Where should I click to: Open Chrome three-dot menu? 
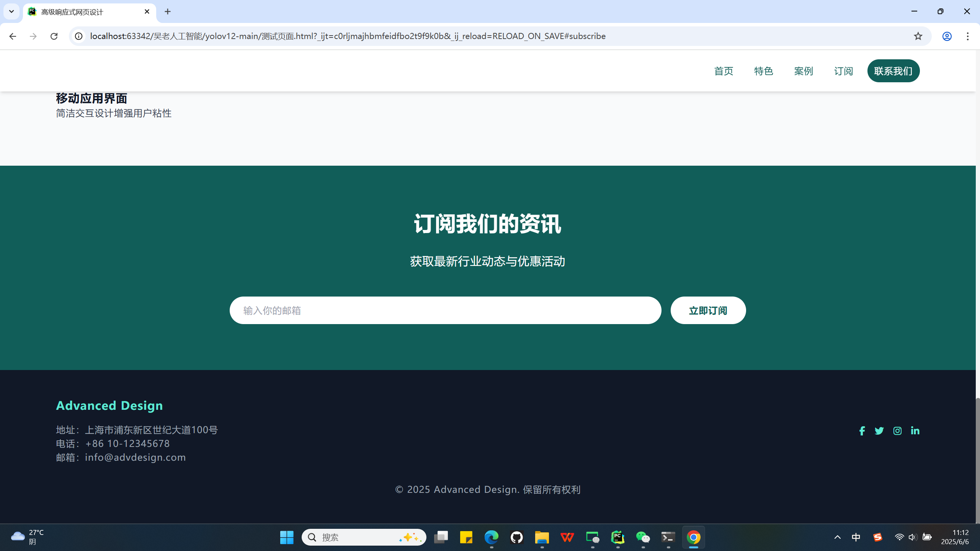pos(968,36)
